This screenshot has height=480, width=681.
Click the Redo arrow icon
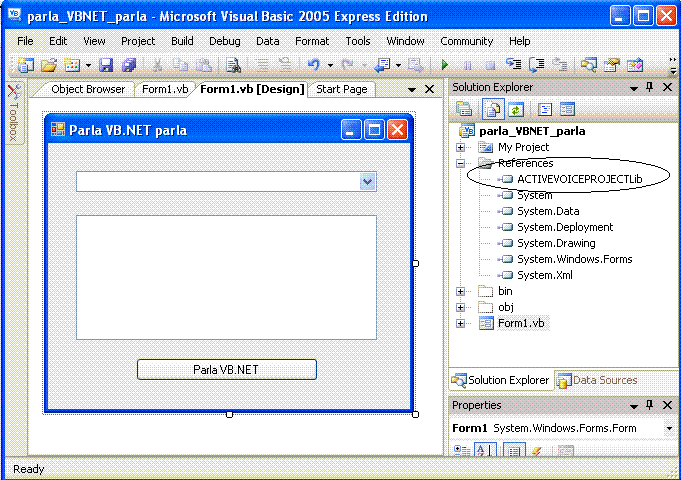(347, 65)
